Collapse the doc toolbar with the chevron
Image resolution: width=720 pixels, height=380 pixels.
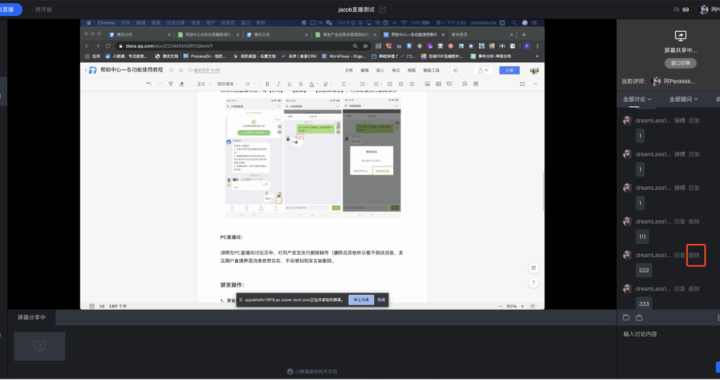[535, 84]
